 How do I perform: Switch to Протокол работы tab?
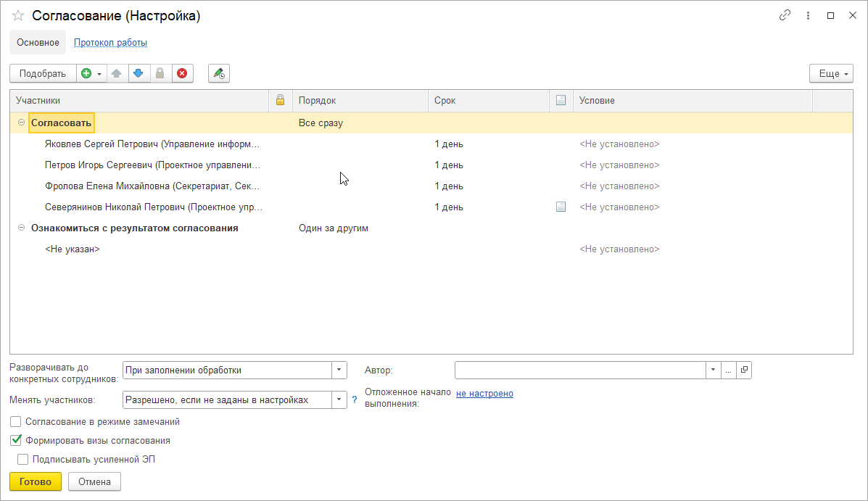point(110,42)
